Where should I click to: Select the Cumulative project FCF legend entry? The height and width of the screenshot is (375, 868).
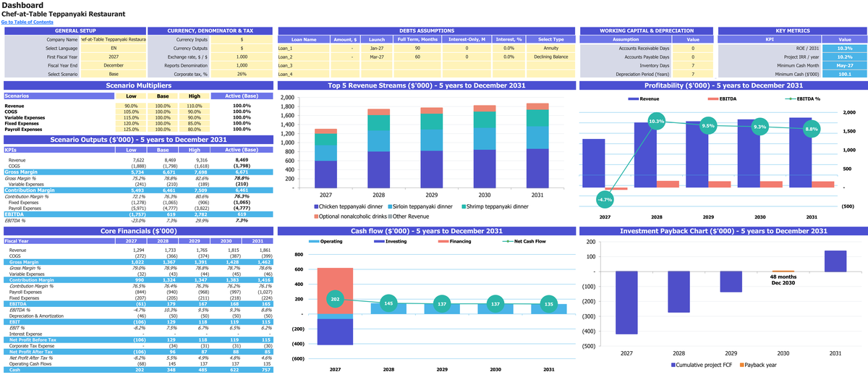tap(700, 365)
